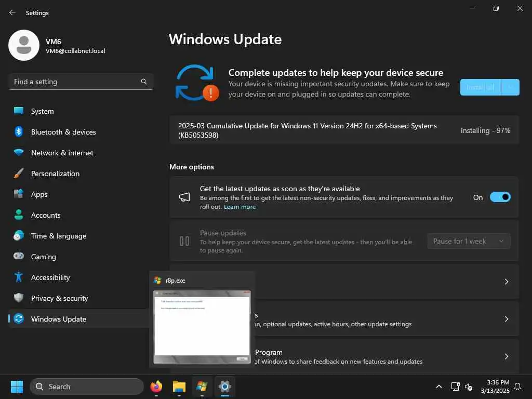Click the back arrow in Settings header

[x=12, y=12]
